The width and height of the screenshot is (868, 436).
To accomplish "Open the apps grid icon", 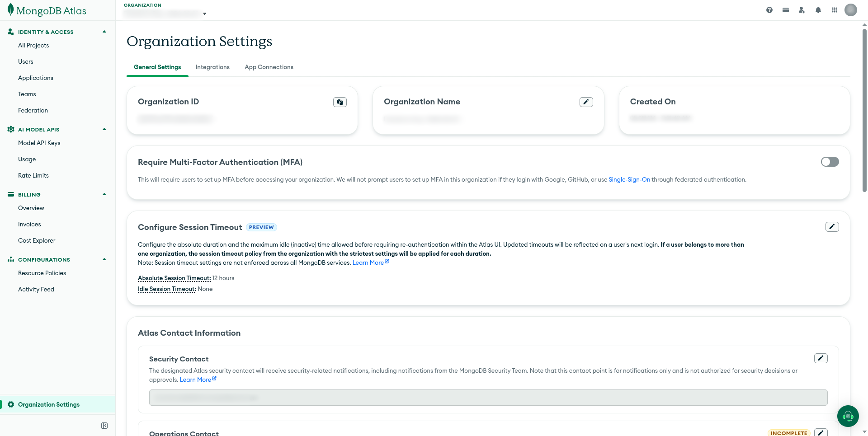I will tap(835, 10).
